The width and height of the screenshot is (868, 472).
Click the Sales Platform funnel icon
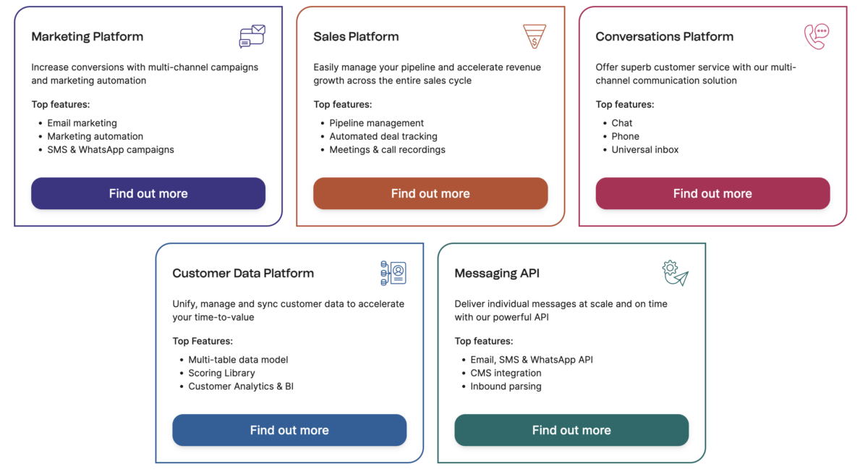tap(534, 36)
